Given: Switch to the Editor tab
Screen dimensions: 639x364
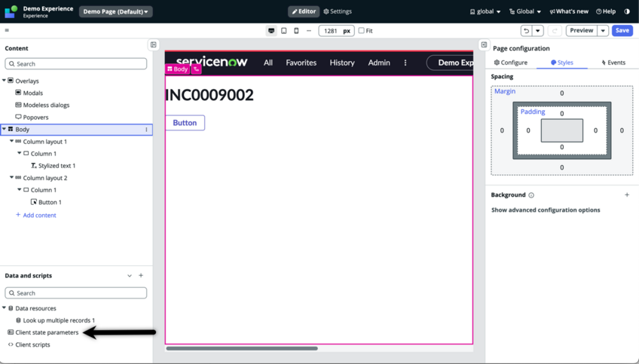Looking at the screenshot, I should [304, 11].
